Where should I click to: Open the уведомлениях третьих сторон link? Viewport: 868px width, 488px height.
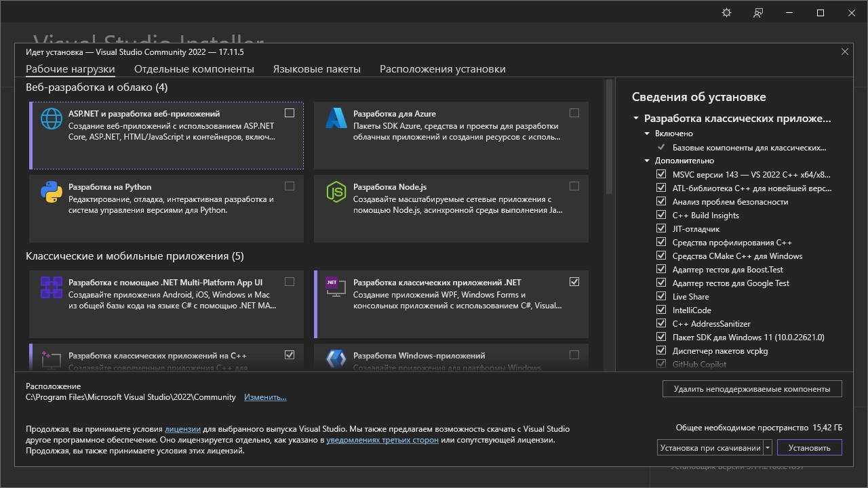382,440
